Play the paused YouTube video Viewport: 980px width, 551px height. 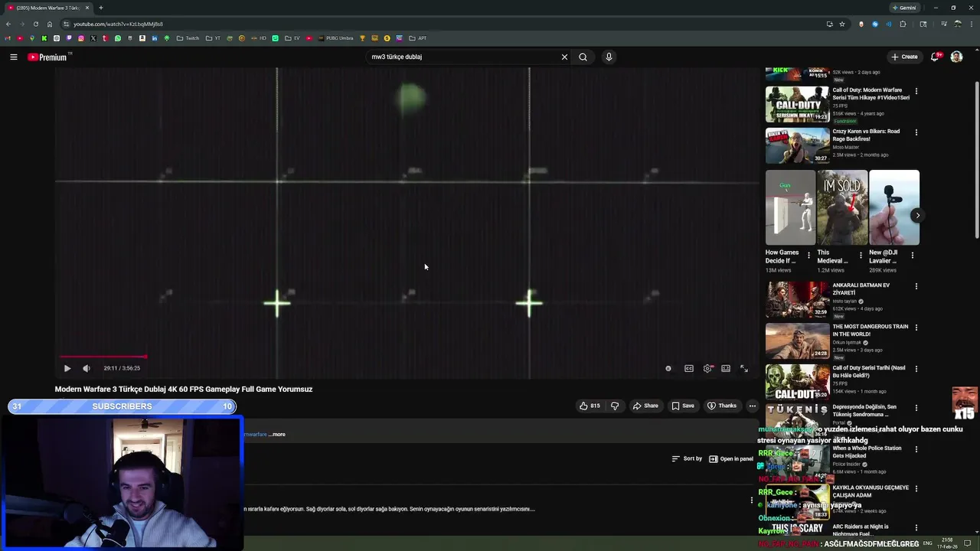(67, 368)
